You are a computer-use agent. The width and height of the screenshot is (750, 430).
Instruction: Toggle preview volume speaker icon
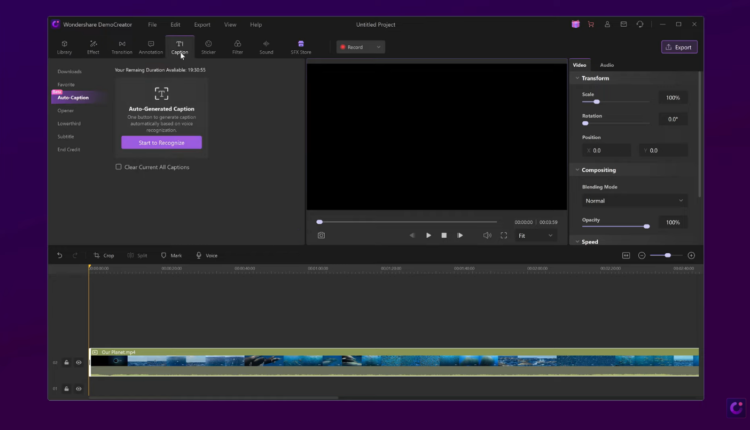[487, 235]
